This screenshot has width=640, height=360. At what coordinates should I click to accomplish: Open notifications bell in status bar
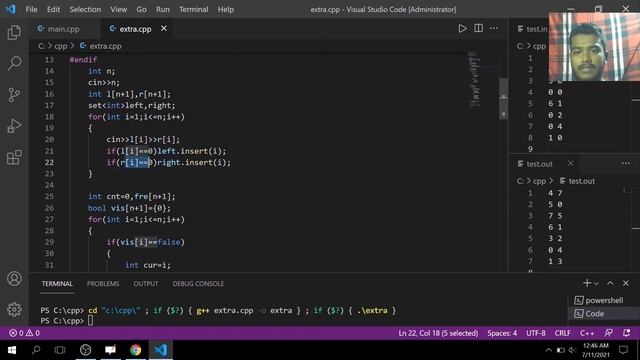point(627,333)
